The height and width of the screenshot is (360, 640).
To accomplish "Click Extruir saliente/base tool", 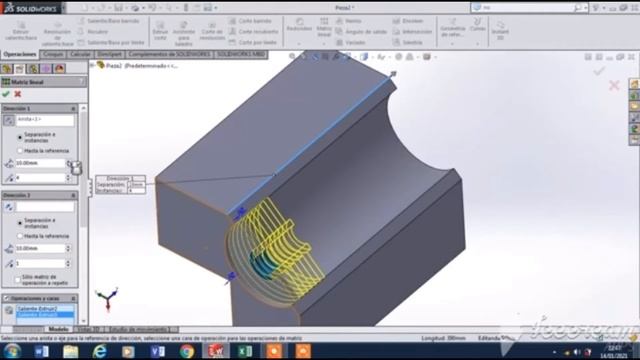I will coord(21,31).
